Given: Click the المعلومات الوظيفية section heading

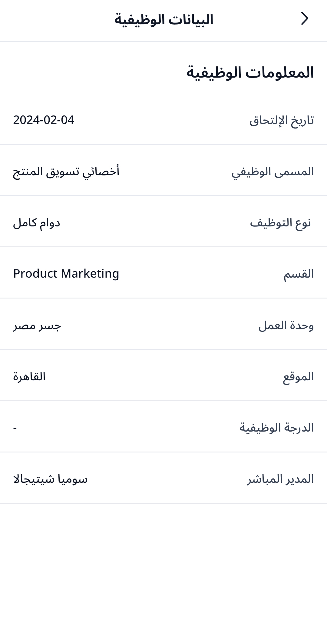Looking at the screenshot, I should point(250,73).
